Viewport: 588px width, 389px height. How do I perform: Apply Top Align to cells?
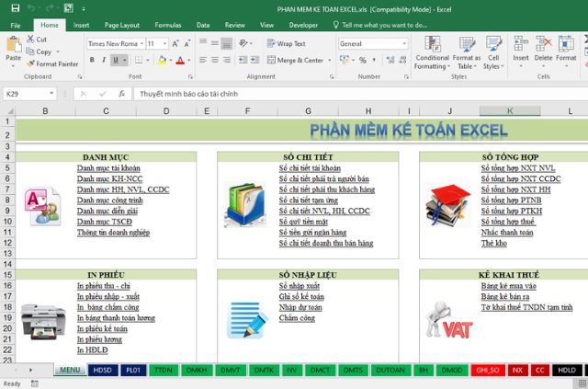[x=203, y=43]
